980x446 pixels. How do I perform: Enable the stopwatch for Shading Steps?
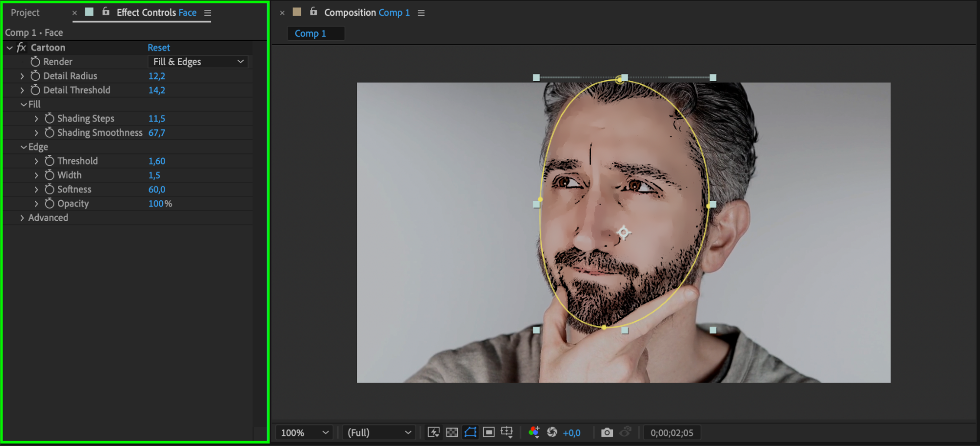pos(50,119)
